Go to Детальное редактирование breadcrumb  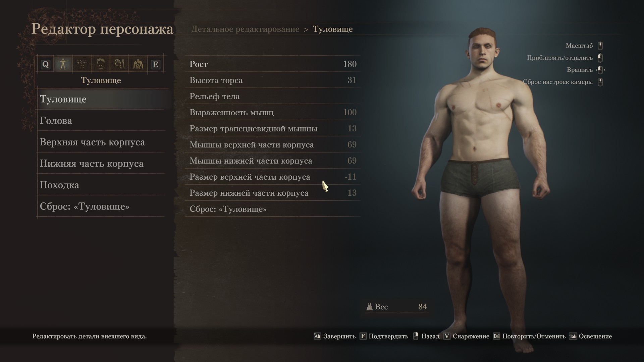(x=245, y=29)
